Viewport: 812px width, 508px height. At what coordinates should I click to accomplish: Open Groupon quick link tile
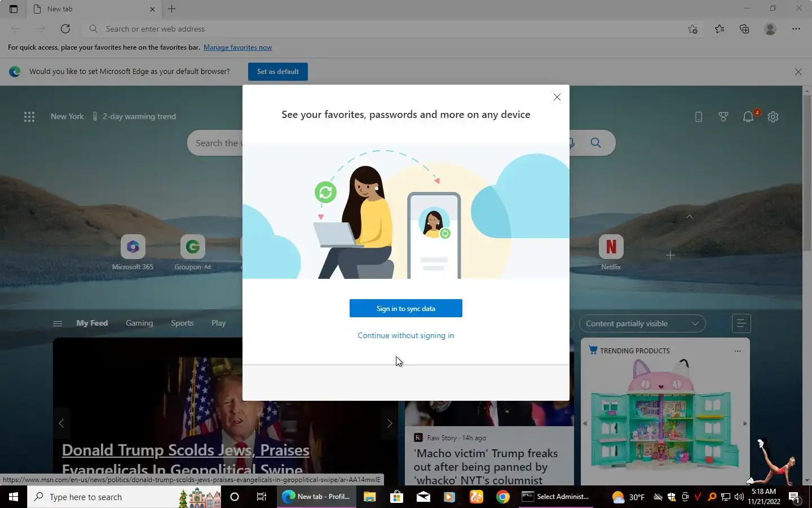[192, 253]
